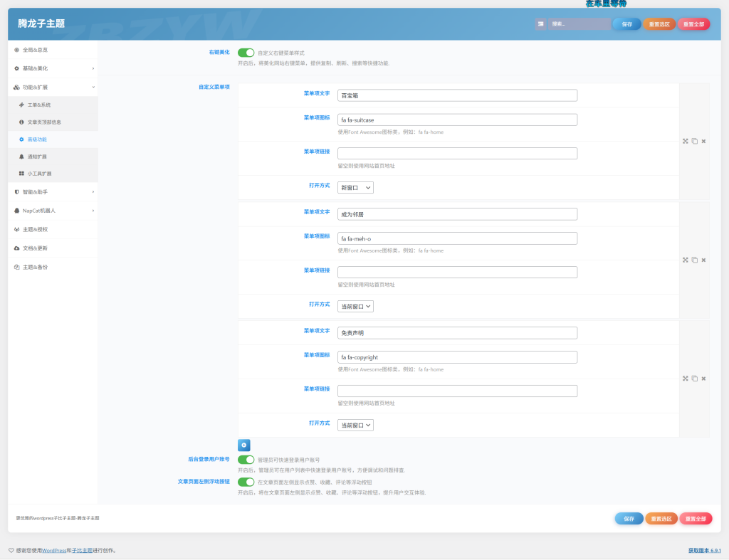Click the 菜单项链接 field for 百宝箱

(457, 154)
